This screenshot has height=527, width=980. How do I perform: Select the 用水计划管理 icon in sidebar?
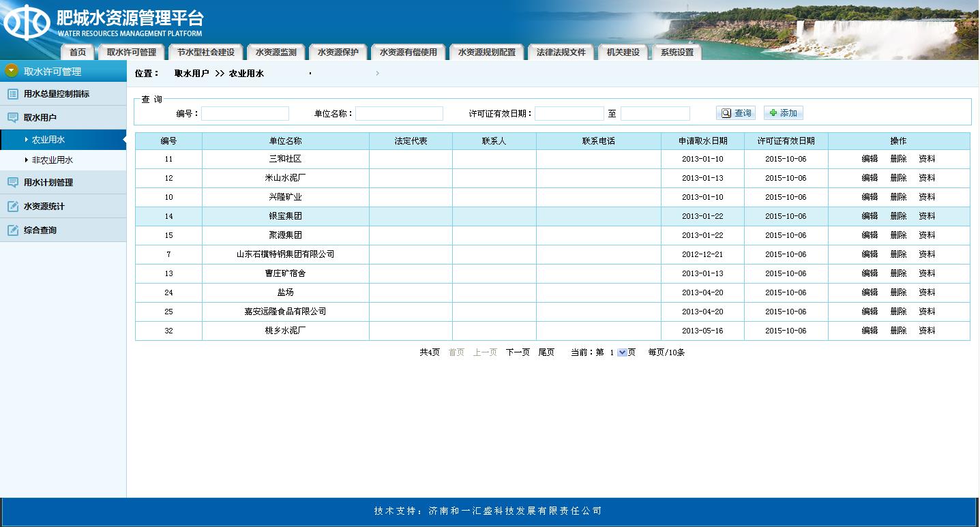tap(12, 182)
